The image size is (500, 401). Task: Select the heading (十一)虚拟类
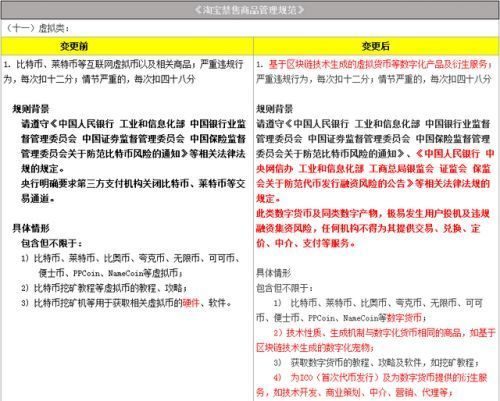(38, 28)
